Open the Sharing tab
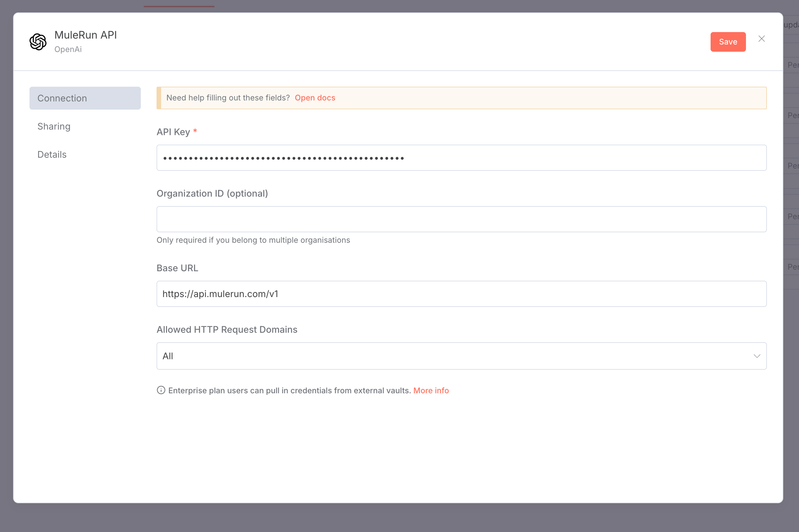Screen dimensions: 799x532 [54, 126]
